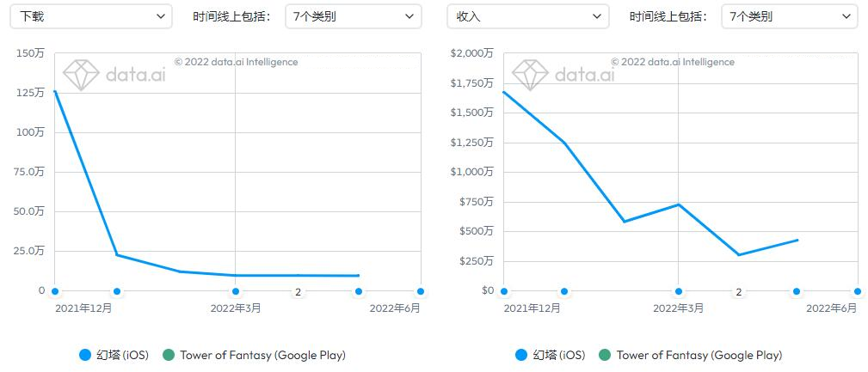Click leftmost timeline marker on downloads chart
Image resolution: width=868 pixels, height=372 pixels.
point(55,291)
